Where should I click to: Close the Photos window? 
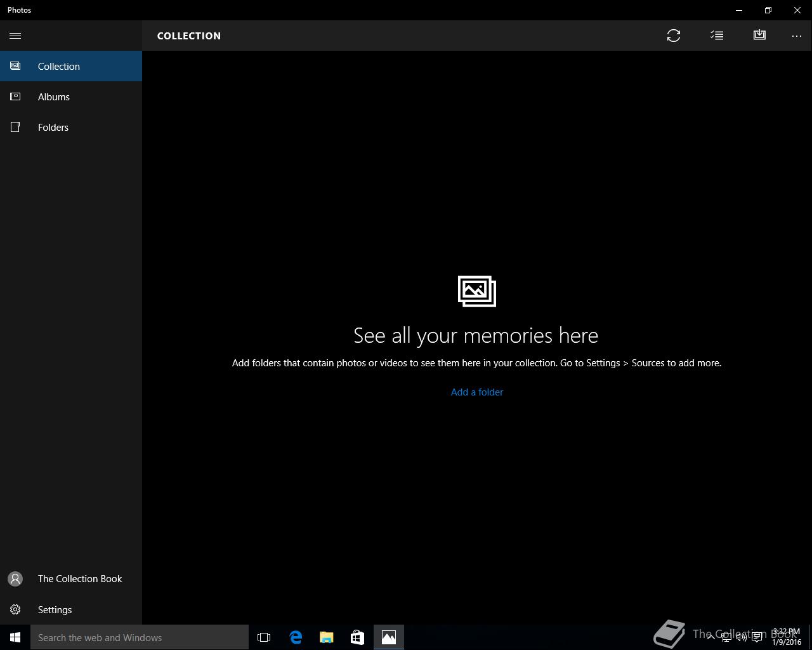coord(797,10)
